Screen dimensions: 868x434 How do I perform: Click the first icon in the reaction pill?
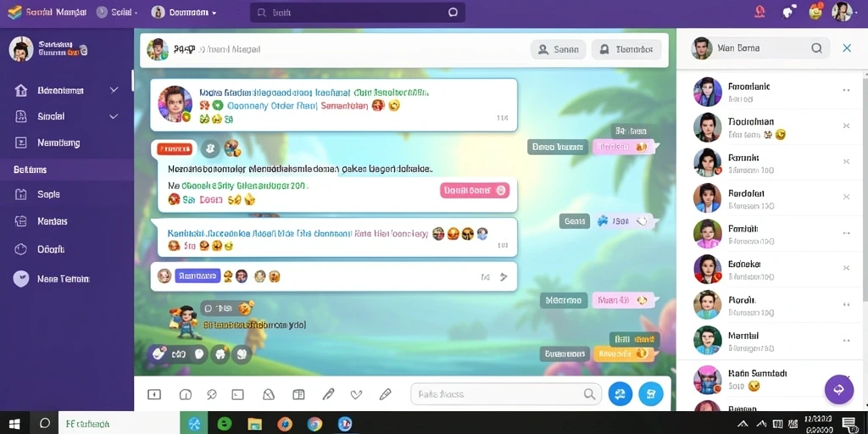click(159, 353)
